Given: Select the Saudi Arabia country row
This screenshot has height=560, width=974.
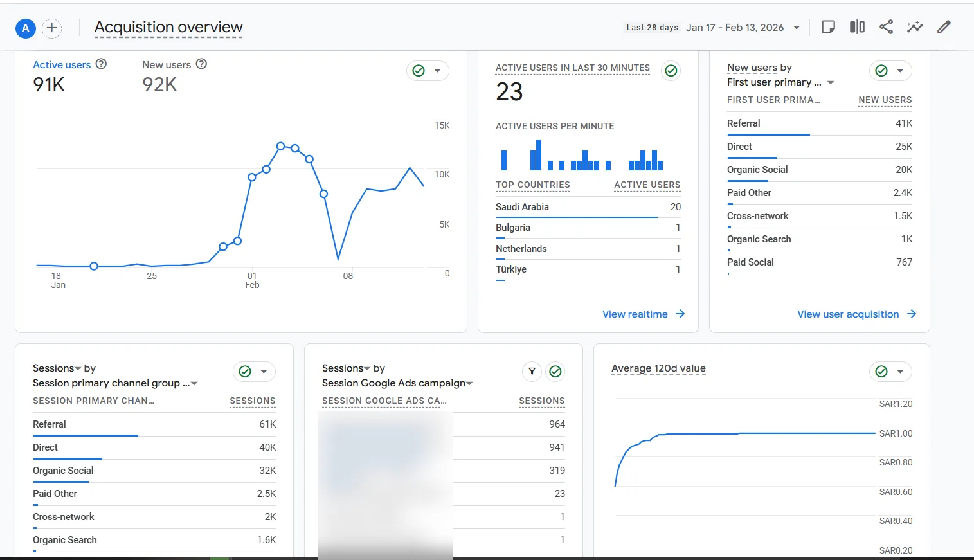Looking at the screenshot, I should pos(588,207).
